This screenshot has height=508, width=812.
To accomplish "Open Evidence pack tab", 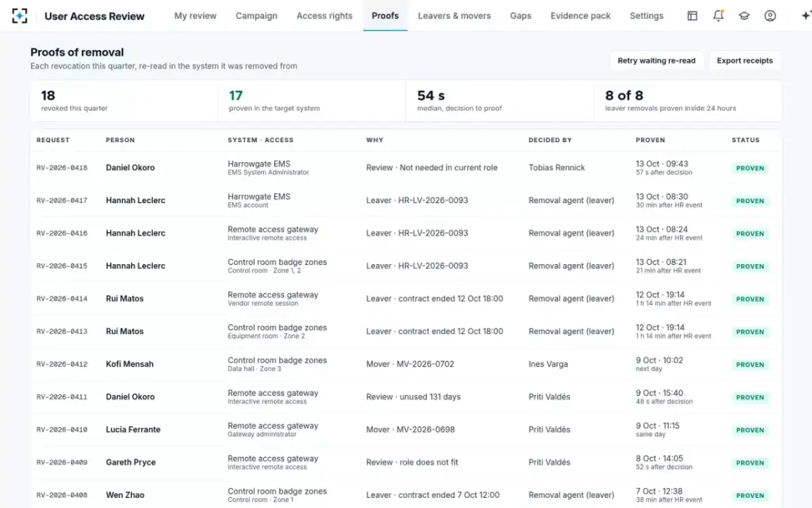I will [x=581, y=16].
